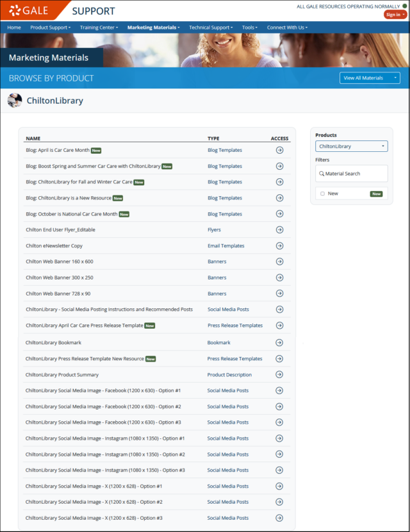Open the Connect With Us menu

[287, 28]
